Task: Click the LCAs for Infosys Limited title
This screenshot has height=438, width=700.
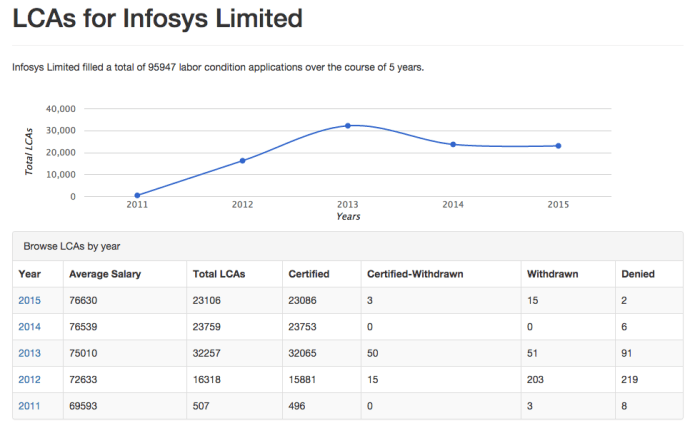Action: pyautogui.click(x=157, y=19)
